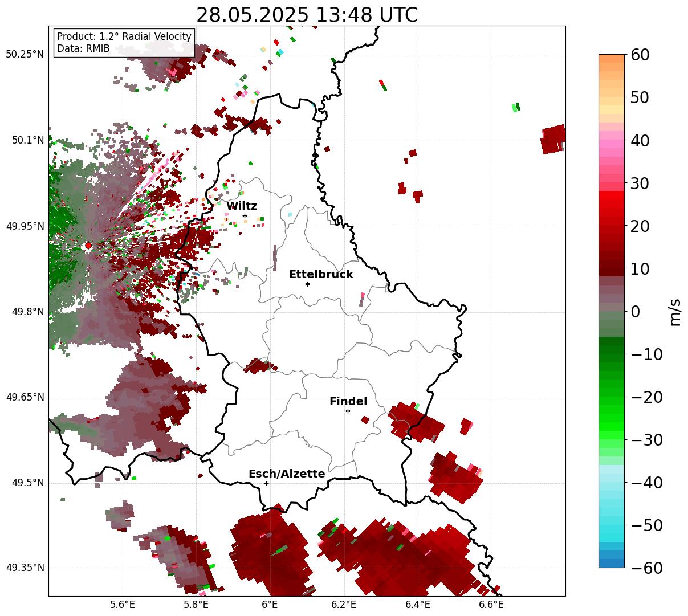Click the blue bottom segment of colorbar
This screenshot has width=688, height=616.
612,563
